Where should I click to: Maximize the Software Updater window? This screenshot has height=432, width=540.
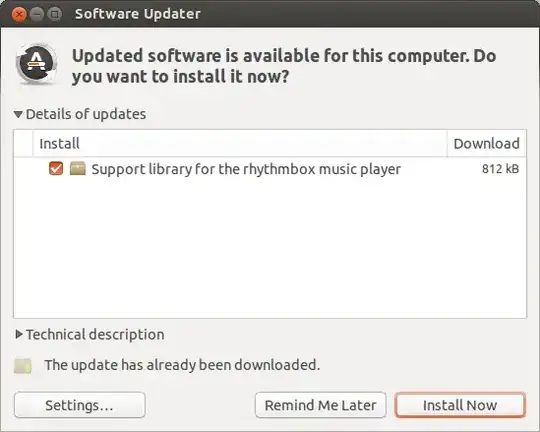(x=54, y=14)
